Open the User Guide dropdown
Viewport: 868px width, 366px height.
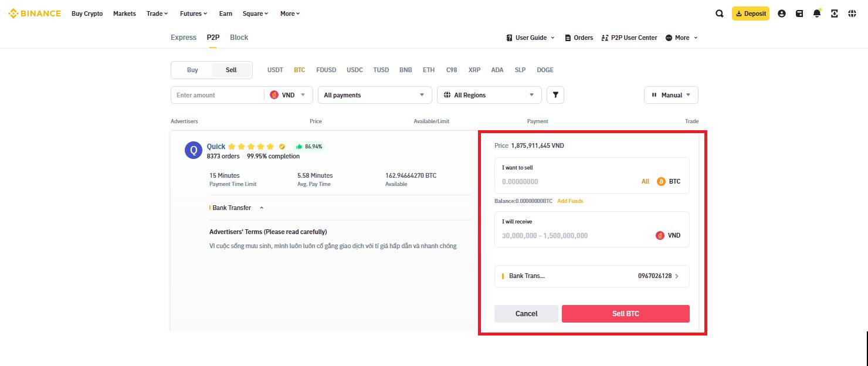pos(530,38)
